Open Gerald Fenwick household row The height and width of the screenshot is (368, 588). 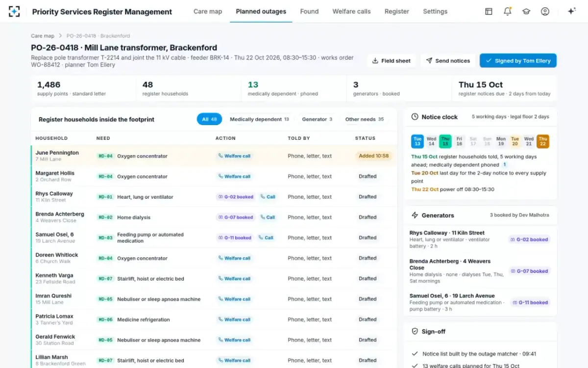pos(214,340)
